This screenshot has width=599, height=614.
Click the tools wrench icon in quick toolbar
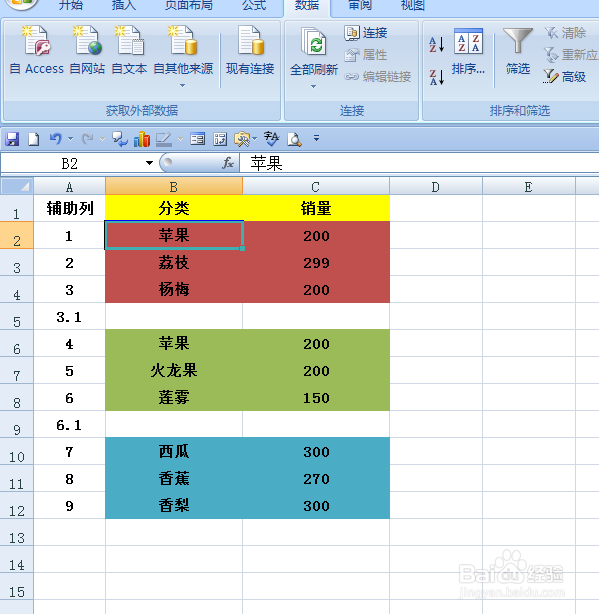(242, 139)
